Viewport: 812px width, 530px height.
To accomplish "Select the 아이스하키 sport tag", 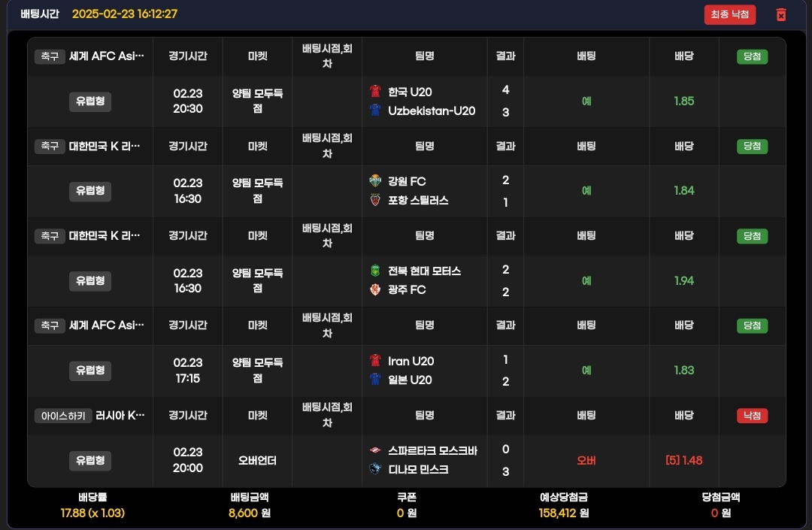I will point(63,416).
